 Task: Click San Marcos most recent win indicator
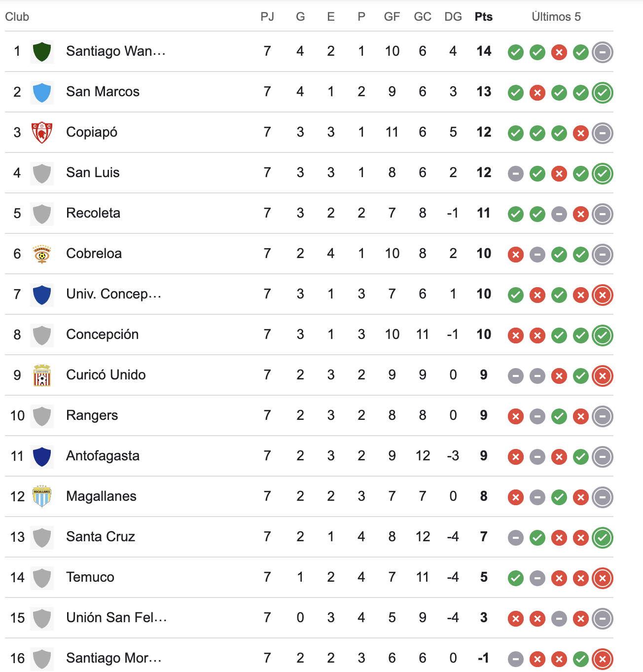[x=602, y=93]
